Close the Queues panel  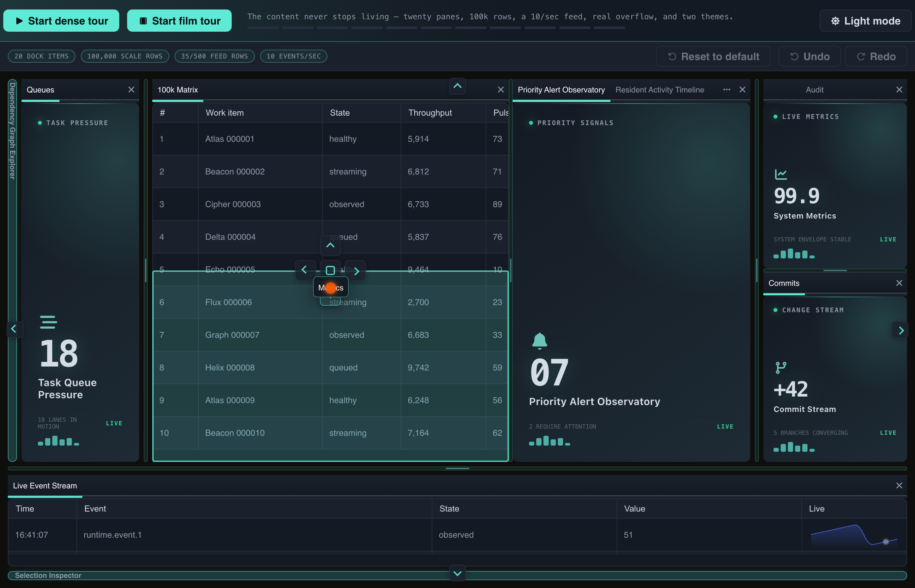click(x=131, y=90)
